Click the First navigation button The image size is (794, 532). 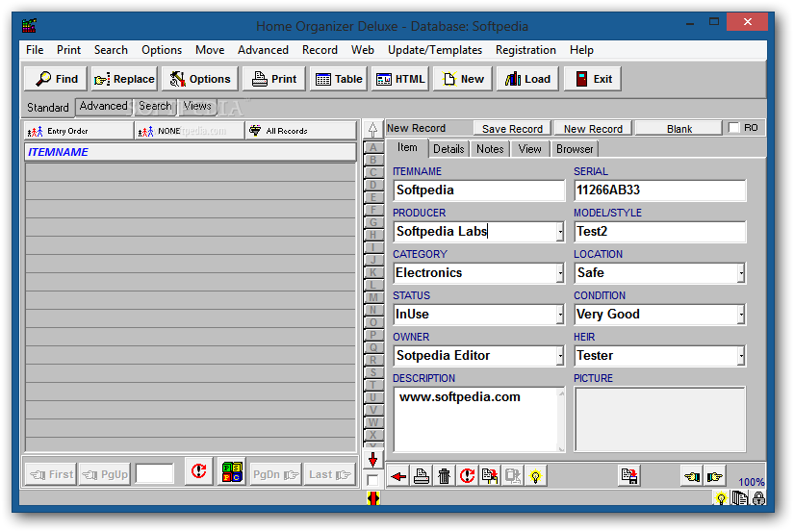[x=51, y=475]
